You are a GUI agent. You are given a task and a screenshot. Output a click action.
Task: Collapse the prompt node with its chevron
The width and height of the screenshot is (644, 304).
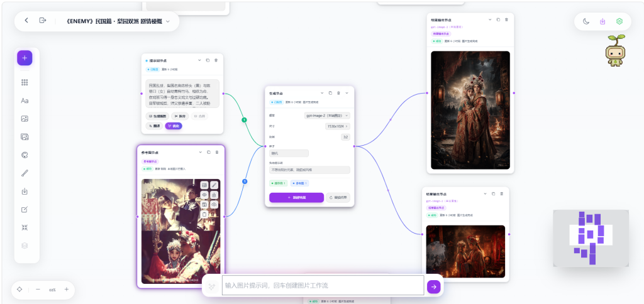pos(199,60)
